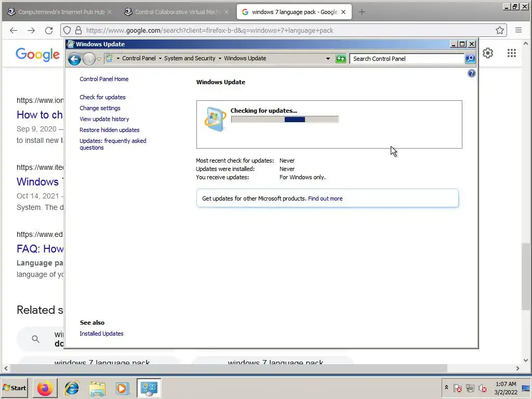
Task: Open the address bar history dropdown
Action: coord(328,58)
